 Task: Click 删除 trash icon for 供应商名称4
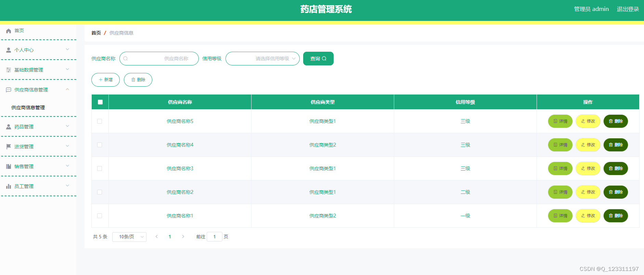click(611, 145)
